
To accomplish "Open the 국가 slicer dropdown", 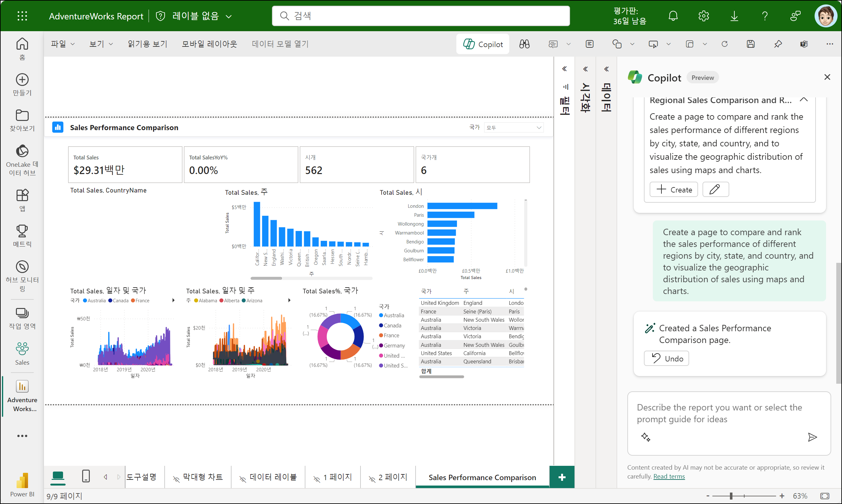I will pyautogui.click(x=513, y=128).
